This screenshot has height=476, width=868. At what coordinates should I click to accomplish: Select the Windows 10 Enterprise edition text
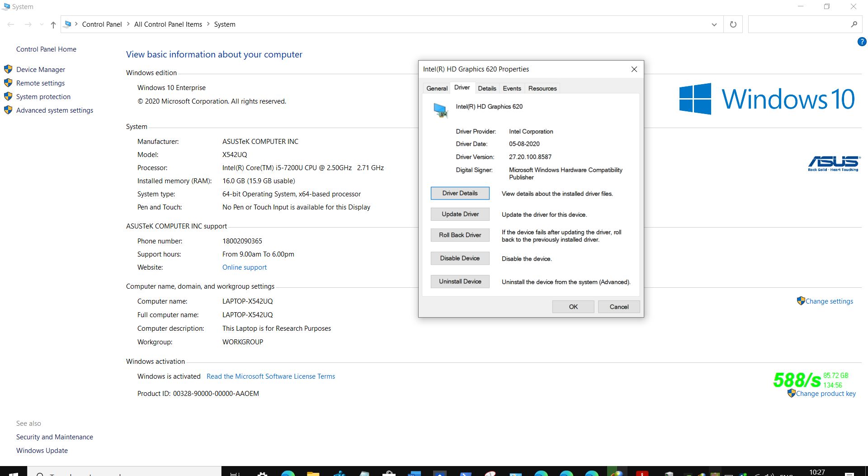[171, 88]
